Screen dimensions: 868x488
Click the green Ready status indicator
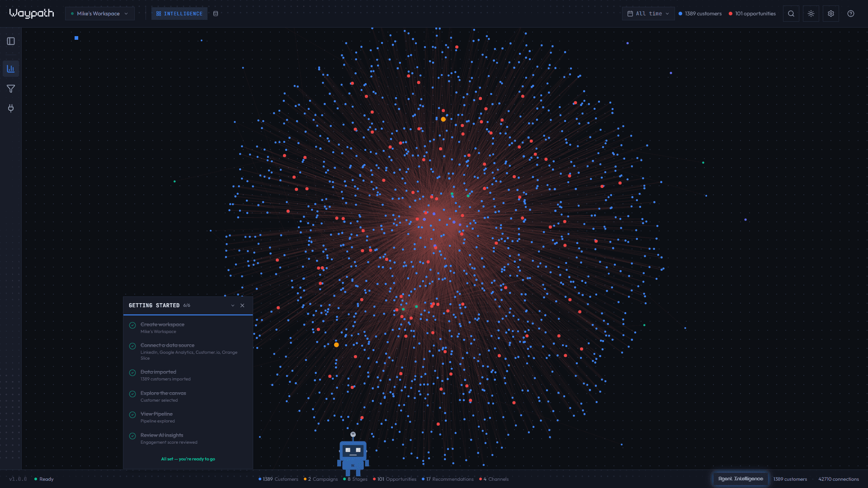(x=44, y=479)
